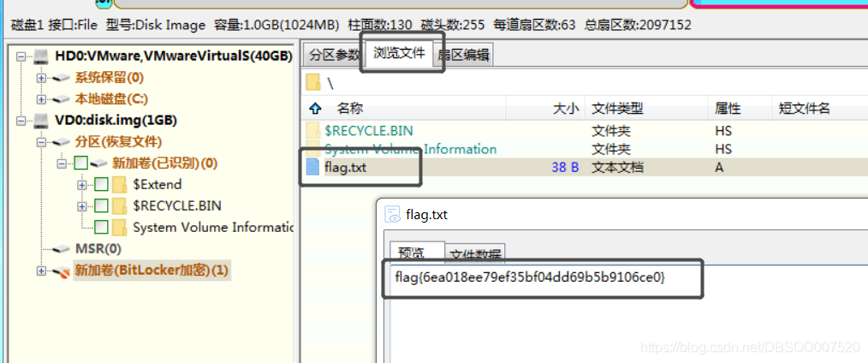Click the flag.txt preview window icon
The image size is (868, 363).
392,215
